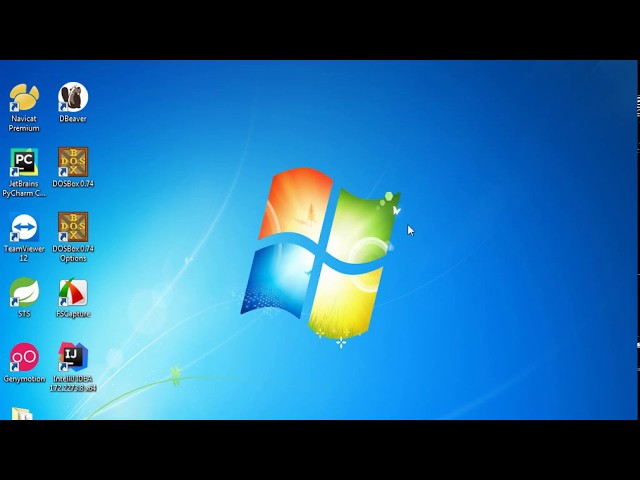
Task: Click the "Genymotion" label text
Action: (24, 379)
